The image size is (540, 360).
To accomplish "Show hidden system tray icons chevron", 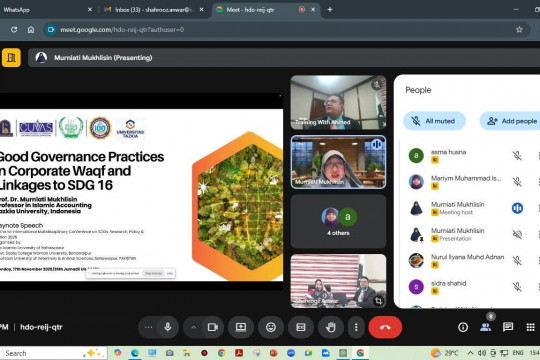I will 470,353.
